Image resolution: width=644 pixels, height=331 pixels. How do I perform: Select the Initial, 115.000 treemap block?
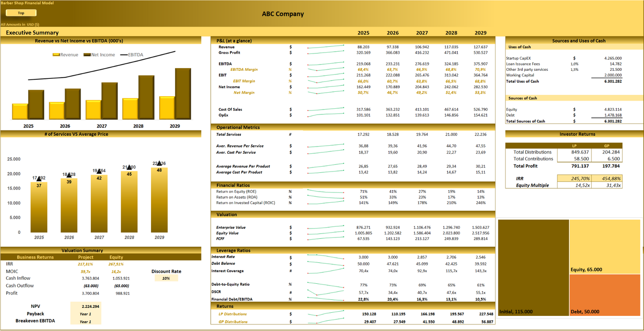tap(533, 268)
